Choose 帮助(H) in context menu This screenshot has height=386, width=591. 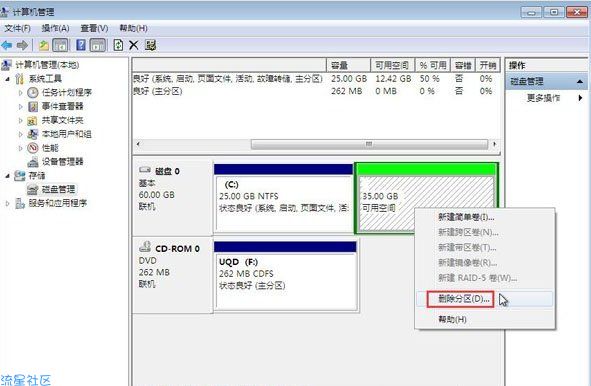452,320
